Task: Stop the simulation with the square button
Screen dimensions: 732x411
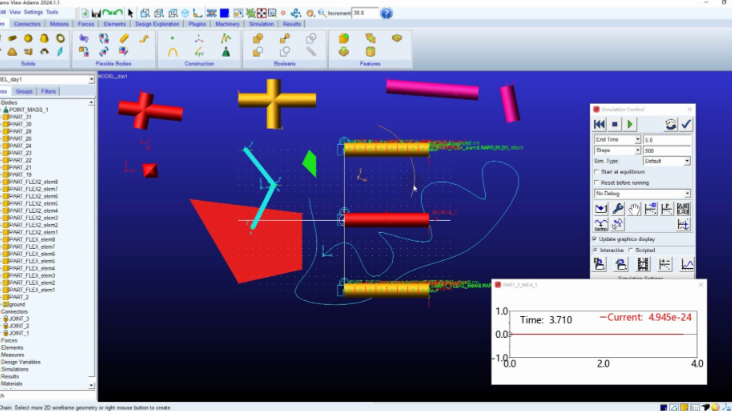Action: click(x=616, y=124)
